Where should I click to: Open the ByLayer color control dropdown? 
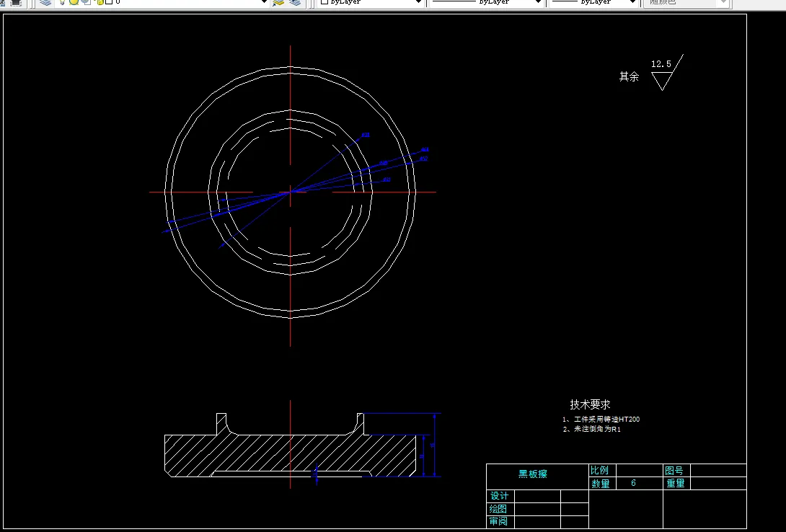(371, 2)
